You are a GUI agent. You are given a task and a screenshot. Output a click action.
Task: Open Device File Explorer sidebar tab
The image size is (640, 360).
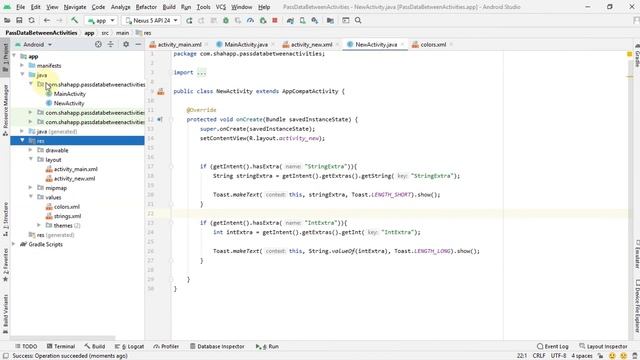[636, 305]
